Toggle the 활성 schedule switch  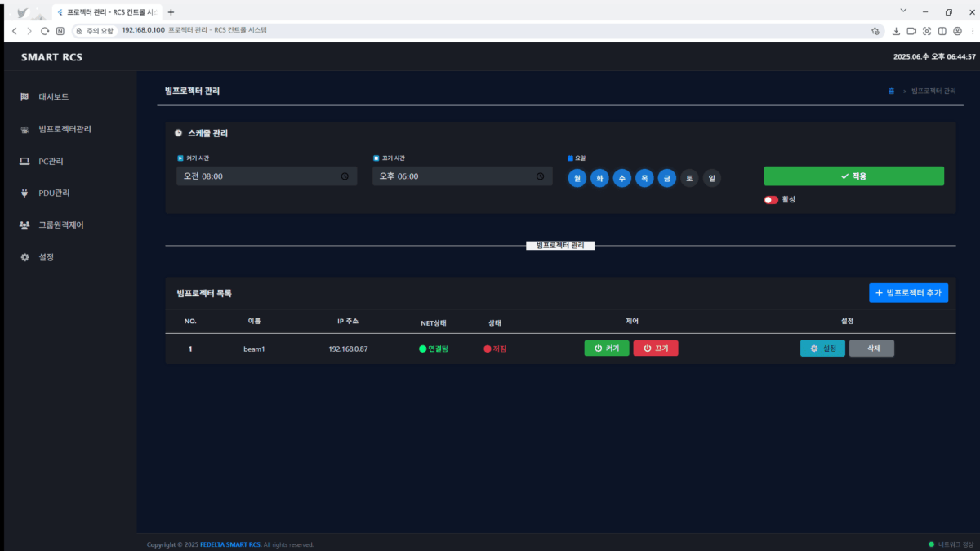[771, 200]
